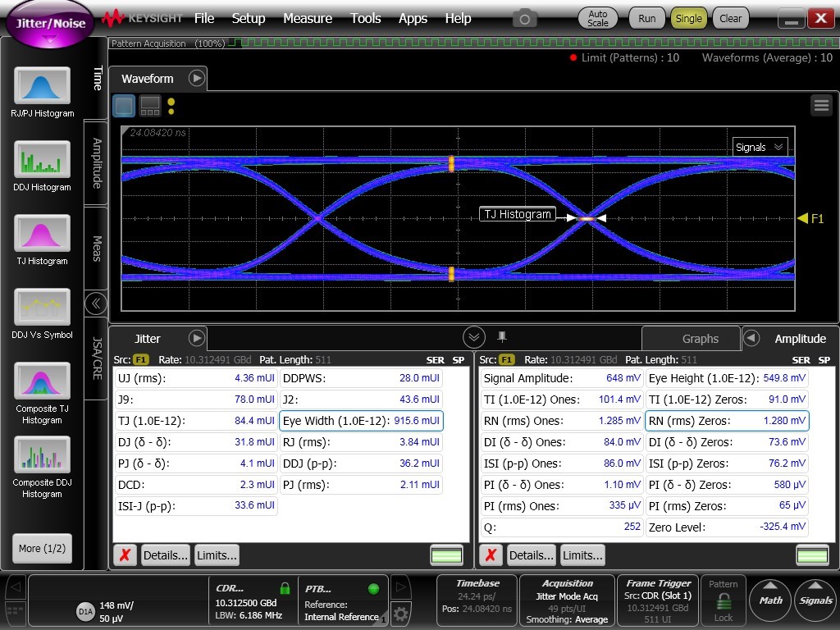Open the DDJ Vs Symbol graph

tap(42, 308)
